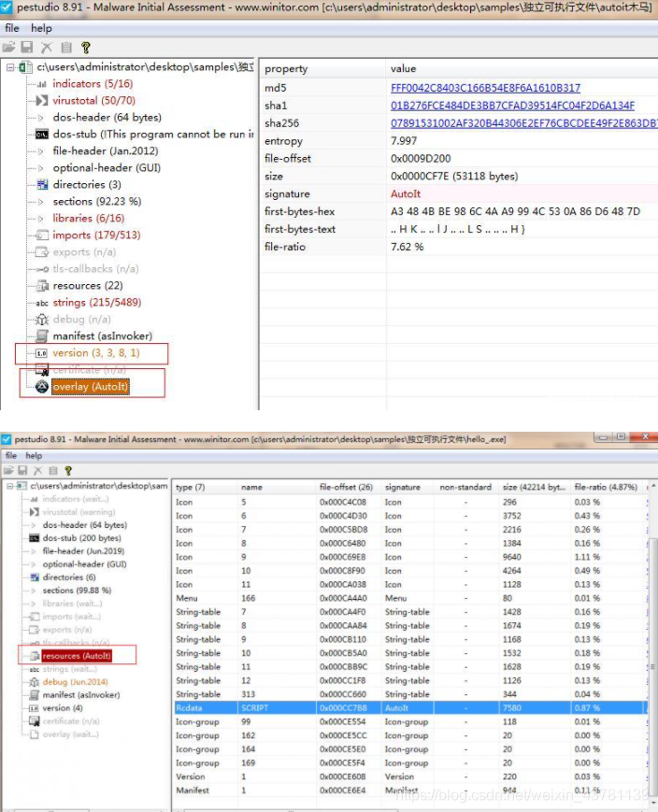Image resolution: width=658 pixels, height=812 pixels.
Task: Click the value column header
Action: [522, 68]
